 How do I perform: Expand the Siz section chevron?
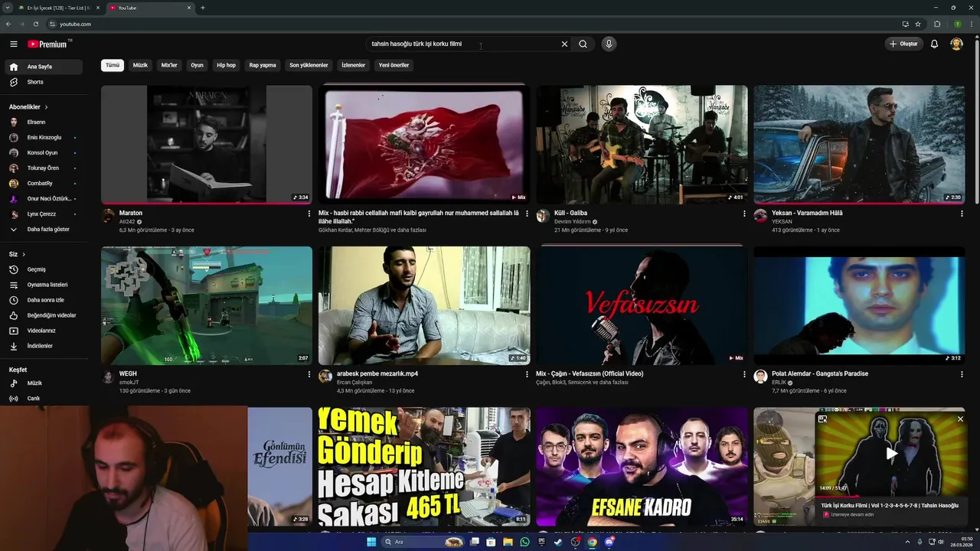24,254
